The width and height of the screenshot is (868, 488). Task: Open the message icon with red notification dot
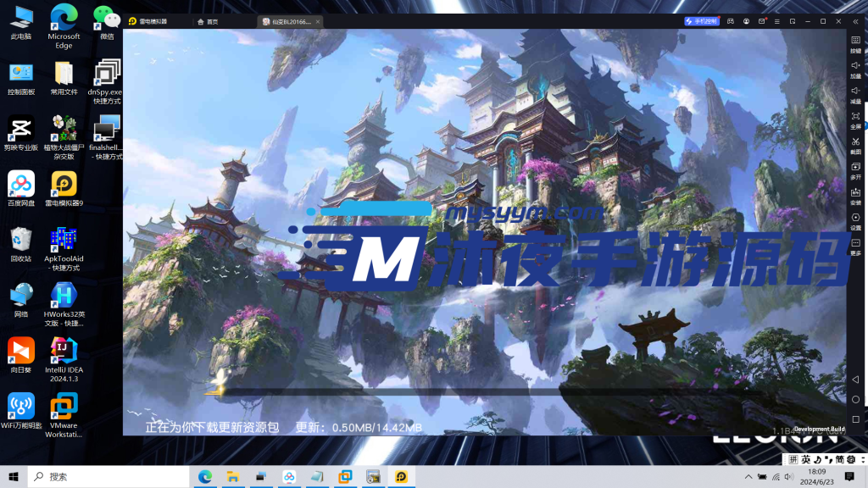pyautogui.click(x=760, y=21)
